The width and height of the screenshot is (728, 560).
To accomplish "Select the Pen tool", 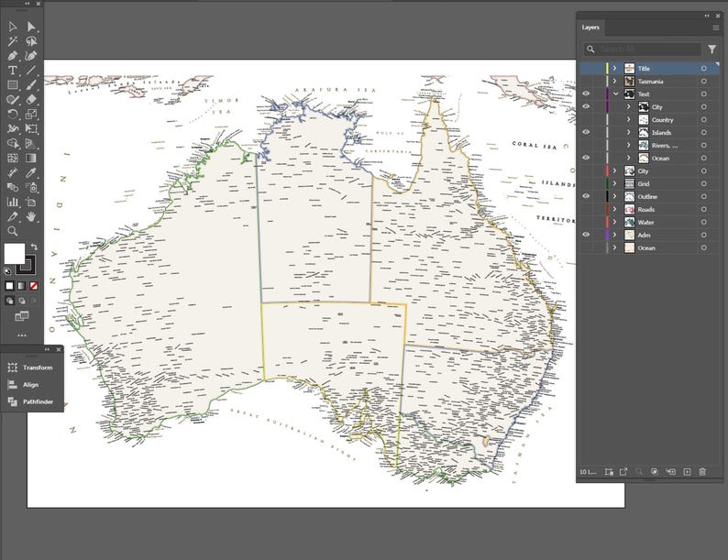I will click(x=13, y=56).
